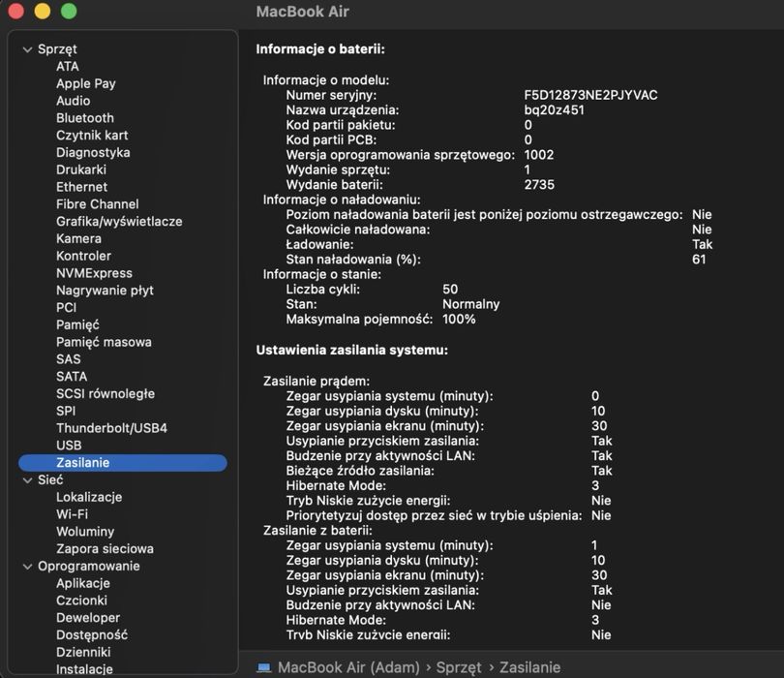Click the Oprogramowanie group label
The height and width of the screenshot is (678, 784).
tap(89, 567)
